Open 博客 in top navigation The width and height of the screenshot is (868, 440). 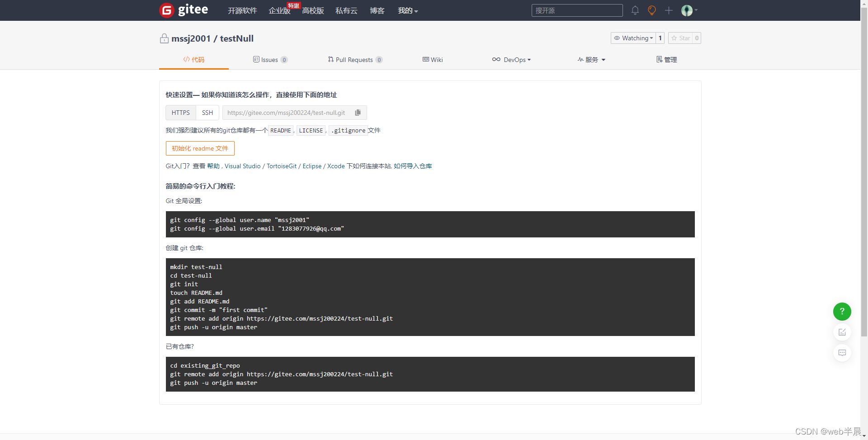point(377,10)
